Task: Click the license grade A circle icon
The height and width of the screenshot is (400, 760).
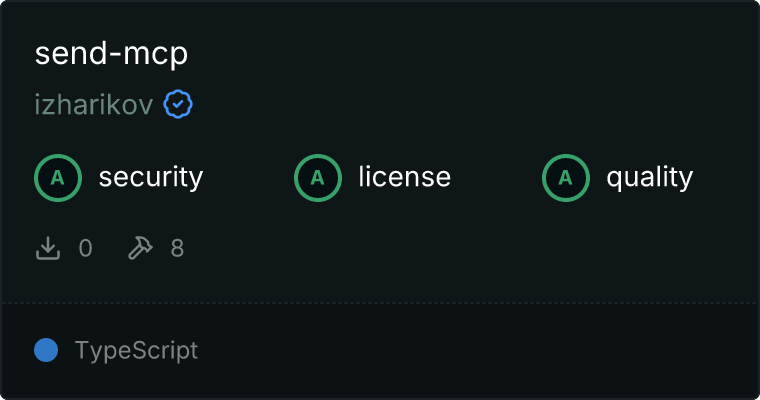Action: click(x=318, y=178)
